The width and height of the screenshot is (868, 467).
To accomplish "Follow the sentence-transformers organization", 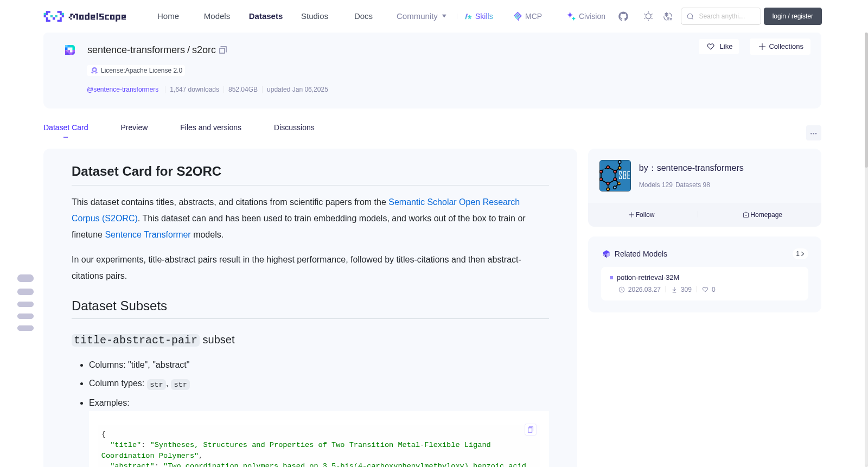I will (642, 215).
